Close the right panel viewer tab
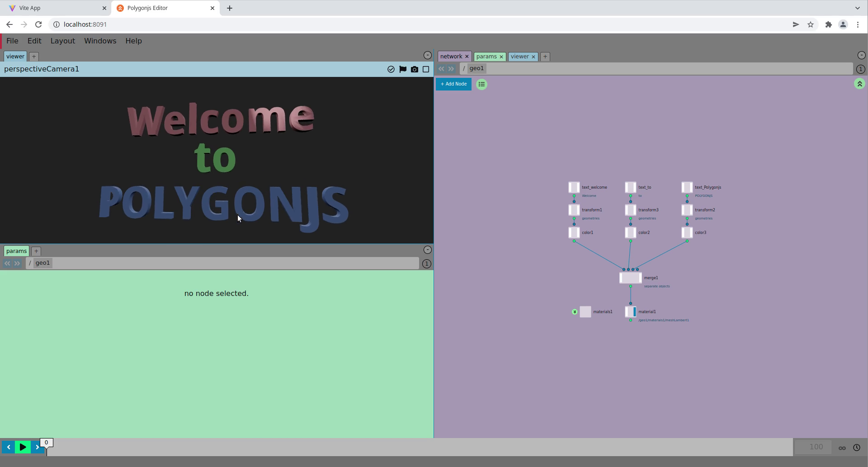 [533, 57]
